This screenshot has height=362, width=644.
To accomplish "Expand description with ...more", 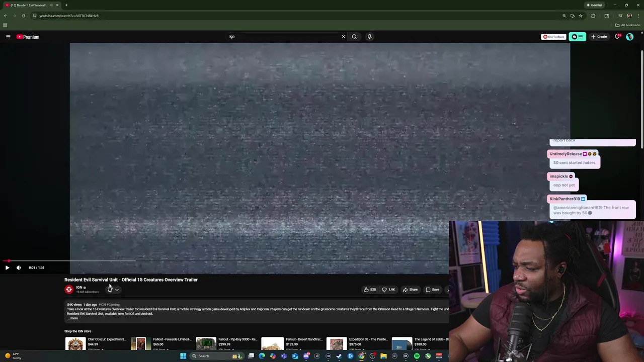I will [x=73, y=318].
